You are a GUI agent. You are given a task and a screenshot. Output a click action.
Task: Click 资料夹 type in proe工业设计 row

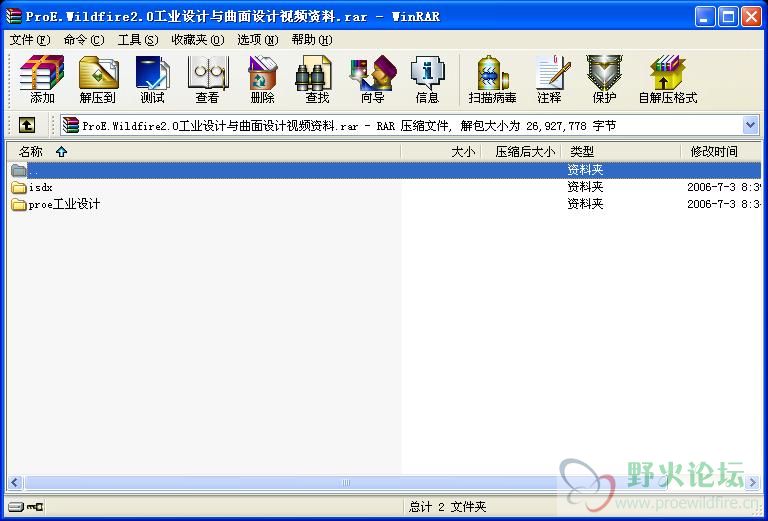(585, 204)
